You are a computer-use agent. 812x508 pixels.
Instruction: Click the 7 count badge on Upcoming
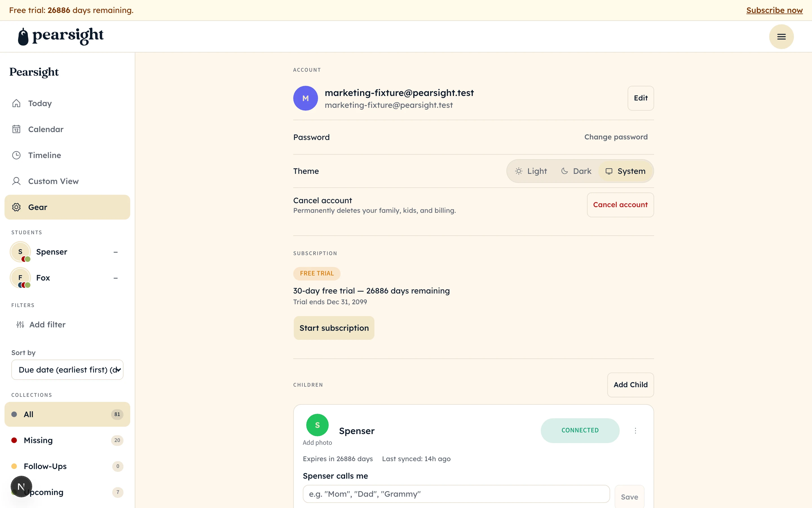(118, 492)
